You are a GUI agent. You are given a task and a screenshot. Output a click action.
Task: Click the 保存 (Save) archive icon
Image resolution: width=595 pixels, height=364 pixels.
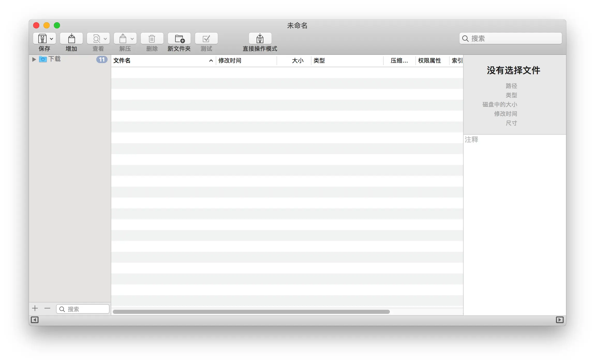[x=42, y=39]
